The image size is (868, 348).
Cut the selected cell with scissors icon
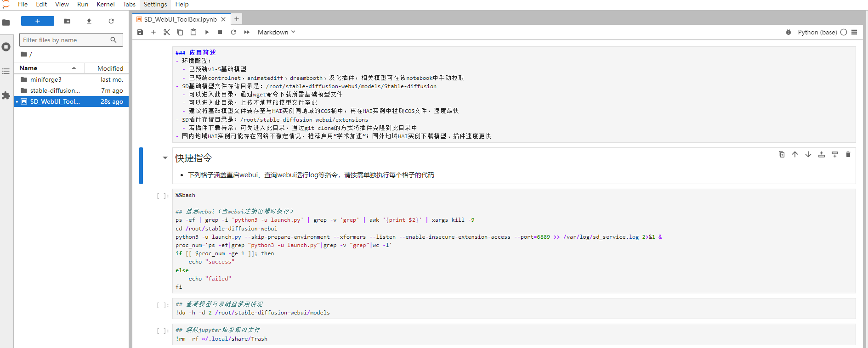click(167, 32)
